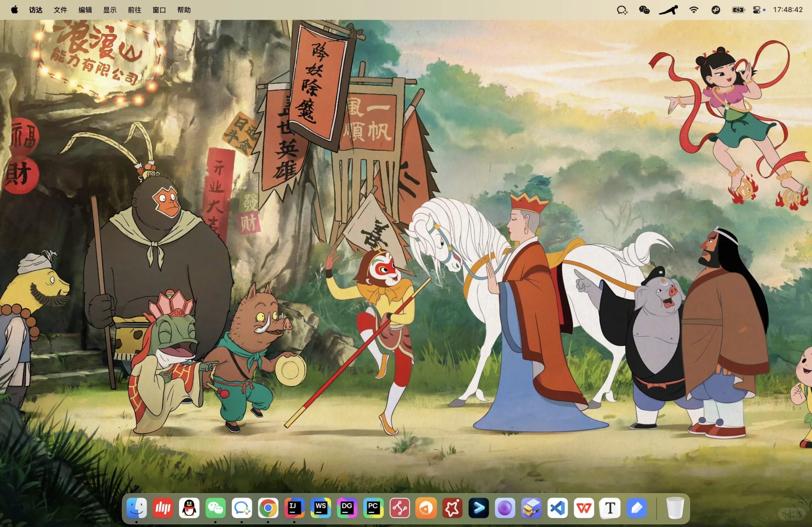The image size is (812, 527).
Task: Open the Apple menu
Action: tap(14, 10)
